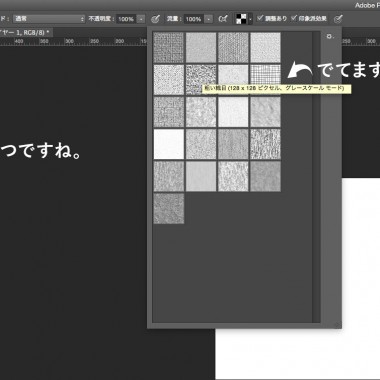Select fourth pattern thumbnail in top row
Viewport: 380px width, 380px height.
(x=265, y=47)
